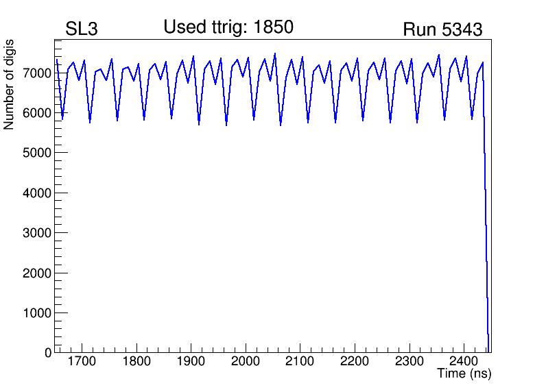Viewport: 546px width, 392px height.
Task: Click the 1800 tick label on x-axis
Action: [136, 361]
